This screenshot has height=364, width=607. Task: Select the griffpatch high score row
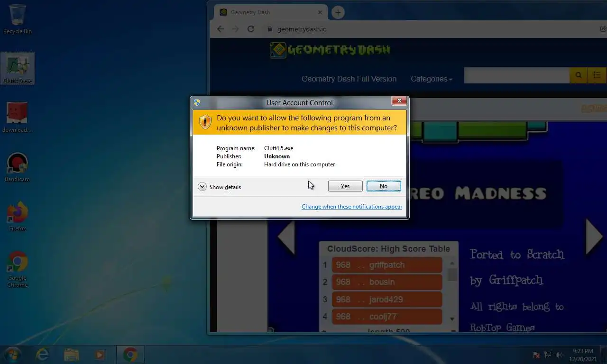point(387,265)
